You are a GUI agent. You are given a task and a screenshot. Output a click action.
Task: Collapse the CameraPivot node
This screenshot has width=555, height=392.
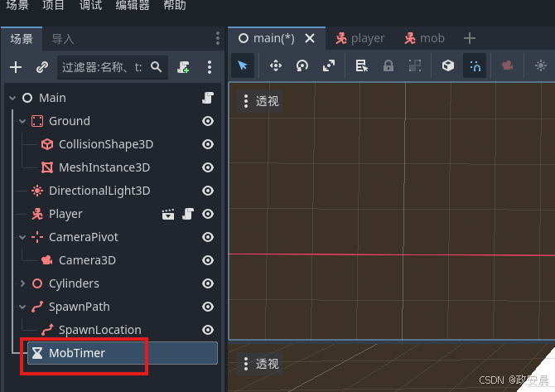click(22, 237)
